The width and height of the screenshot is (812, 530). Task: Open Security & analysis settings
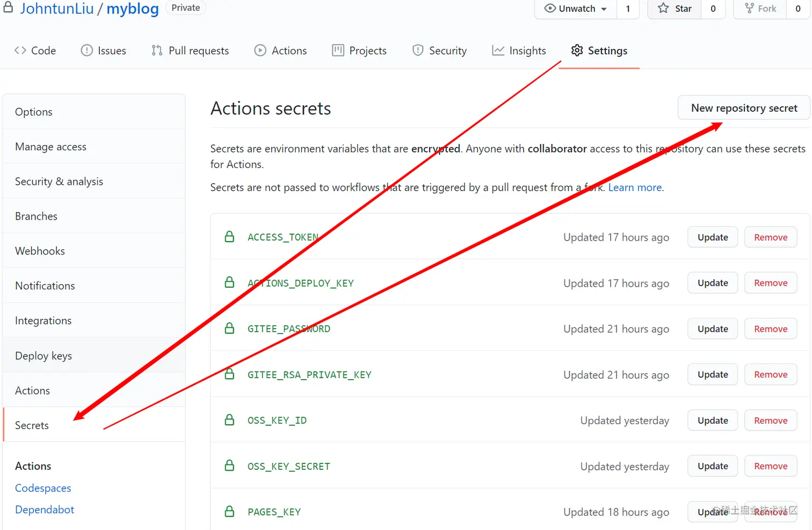94,181
